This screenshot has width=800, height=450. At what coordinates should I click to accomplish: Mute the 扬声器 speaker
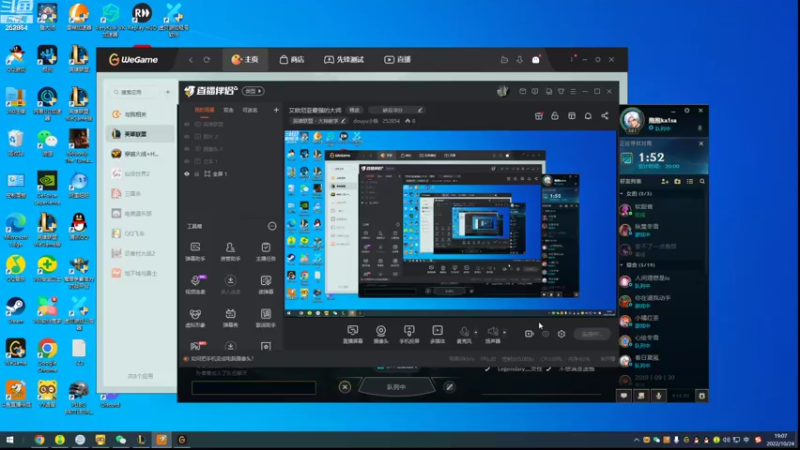(x=492, y=334)
